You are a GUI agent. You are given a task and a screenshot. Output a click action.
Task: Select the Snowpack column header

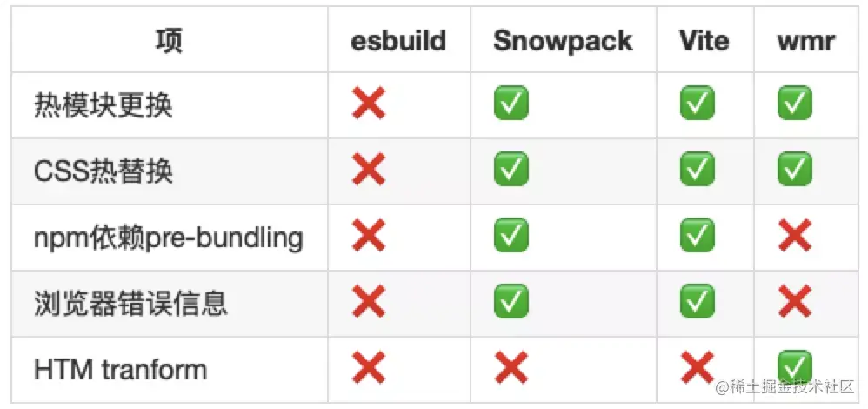point(563,40)
